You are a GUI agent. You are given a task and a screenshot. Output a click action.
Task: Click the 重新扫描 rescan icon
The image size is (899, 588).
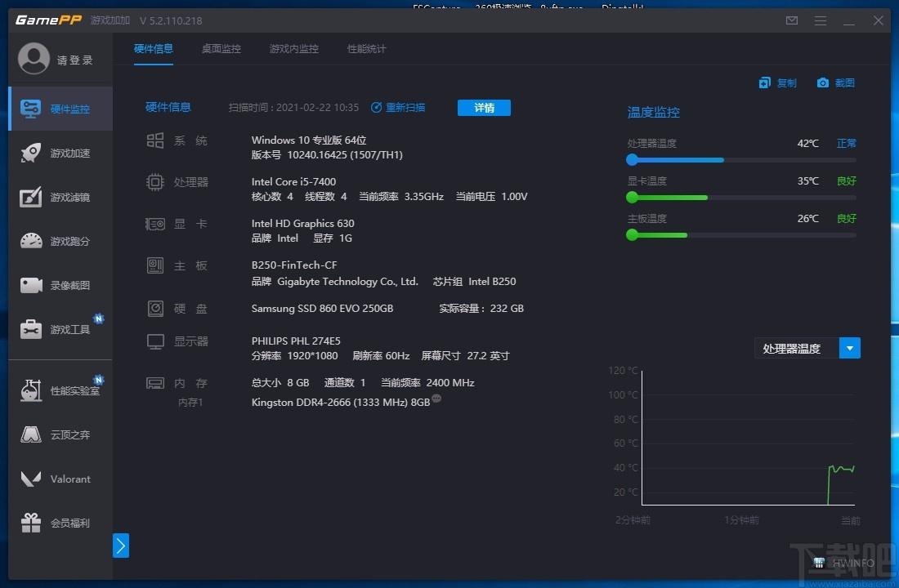376,108
